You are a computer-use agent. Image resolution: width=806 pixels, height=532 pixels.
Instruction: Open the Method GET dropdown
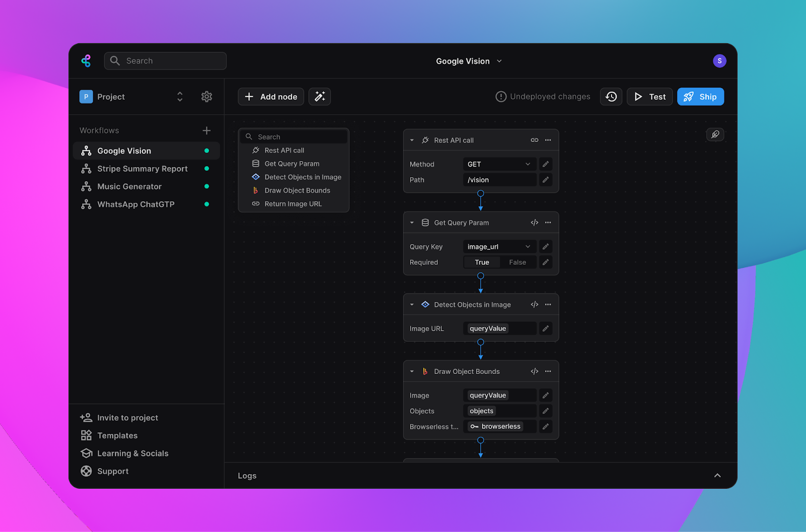point(500,164)
